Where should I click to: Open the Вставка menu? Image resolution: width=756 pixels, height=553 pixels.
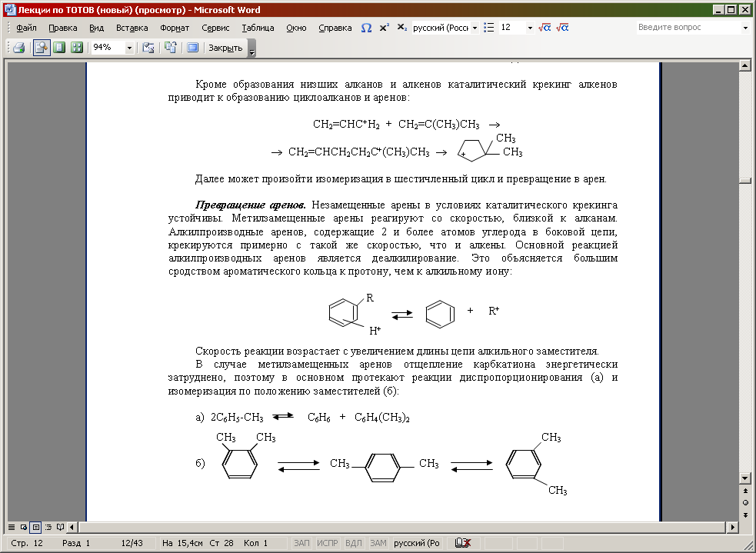pyautogui.click(x=132, y=28)
